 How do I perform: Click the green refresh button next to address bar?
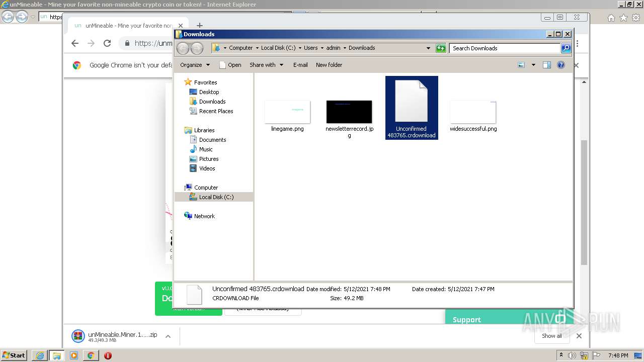point(441,48)
